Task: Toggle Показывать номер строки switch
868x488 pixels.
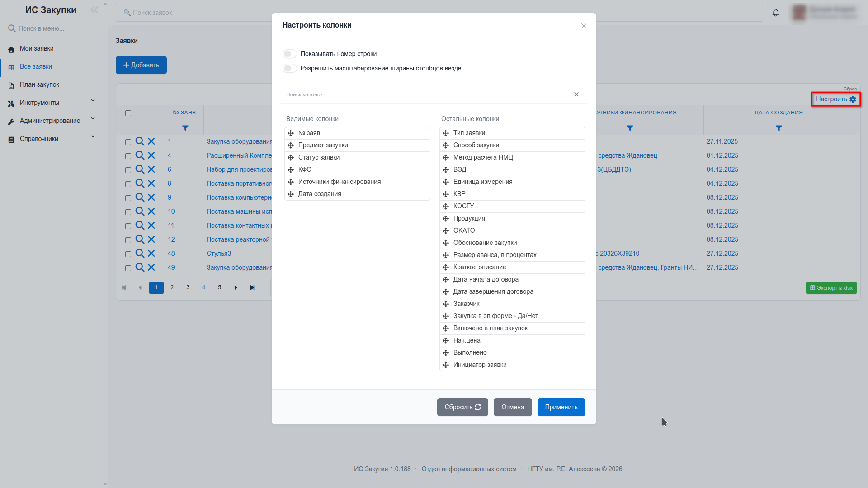Action: [x=290, y=54]
